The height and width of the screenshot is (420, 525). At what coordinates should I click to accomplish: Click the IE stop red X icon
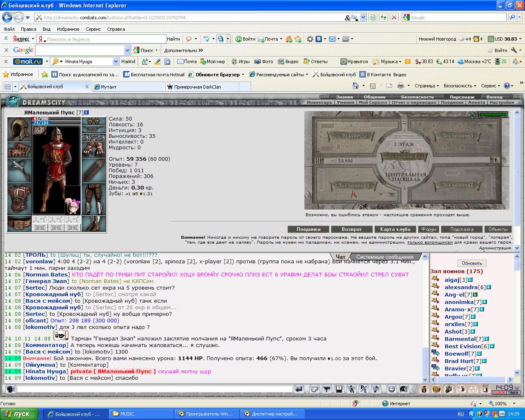coord(394,17)
